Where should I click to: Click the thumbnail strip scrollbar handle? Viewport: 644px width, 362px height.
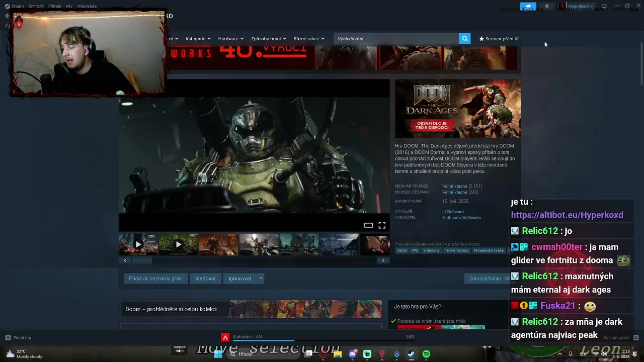coord(141,260)
